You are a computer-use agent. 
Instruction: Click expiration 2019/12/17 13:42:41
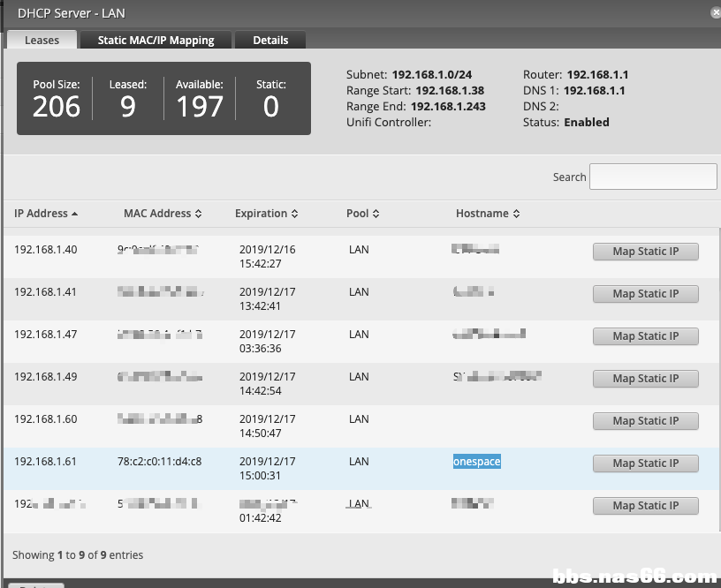coord(267,298)
